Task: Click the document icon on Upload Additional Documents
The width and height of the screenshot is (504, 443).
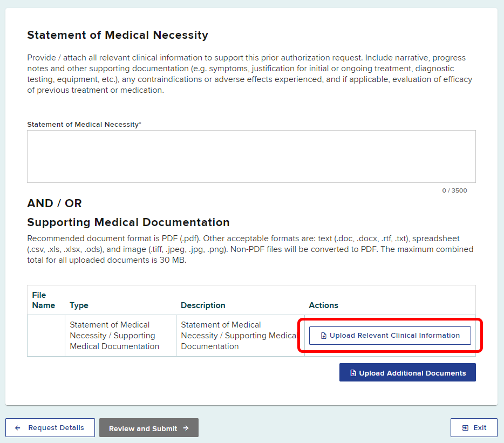Action: (x=353, y=373)
